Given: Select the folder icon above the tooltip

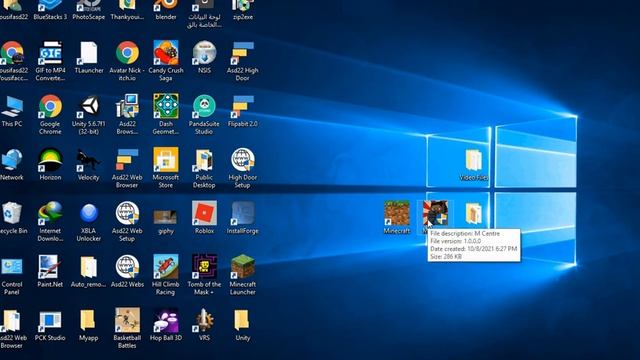Looking at the screenshot, I should 473,213.
